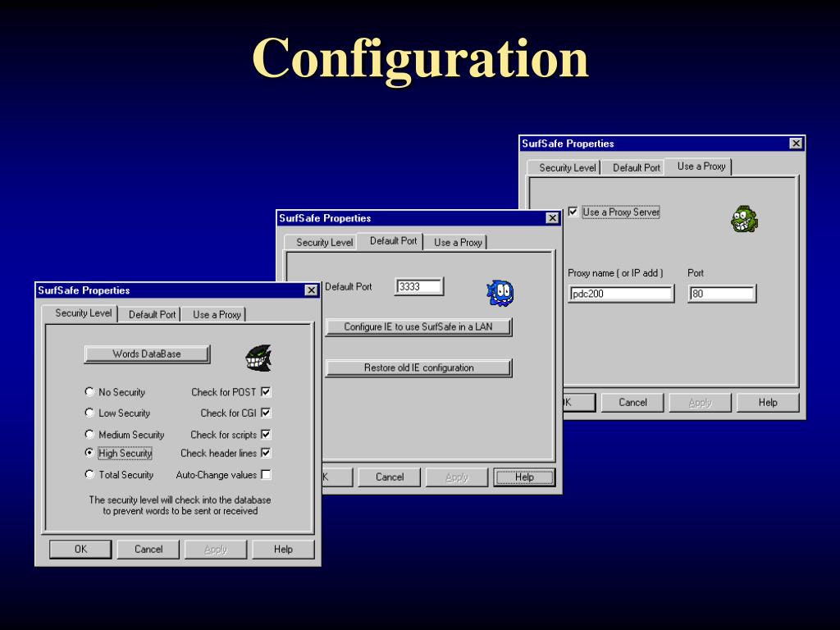Click the Default Port field showing 3333
840x630 pixels.
419,286
